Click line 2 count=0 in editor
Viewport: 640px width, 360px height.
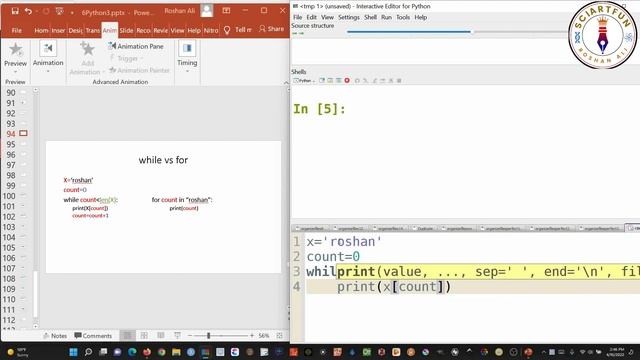tap(333, 257)
